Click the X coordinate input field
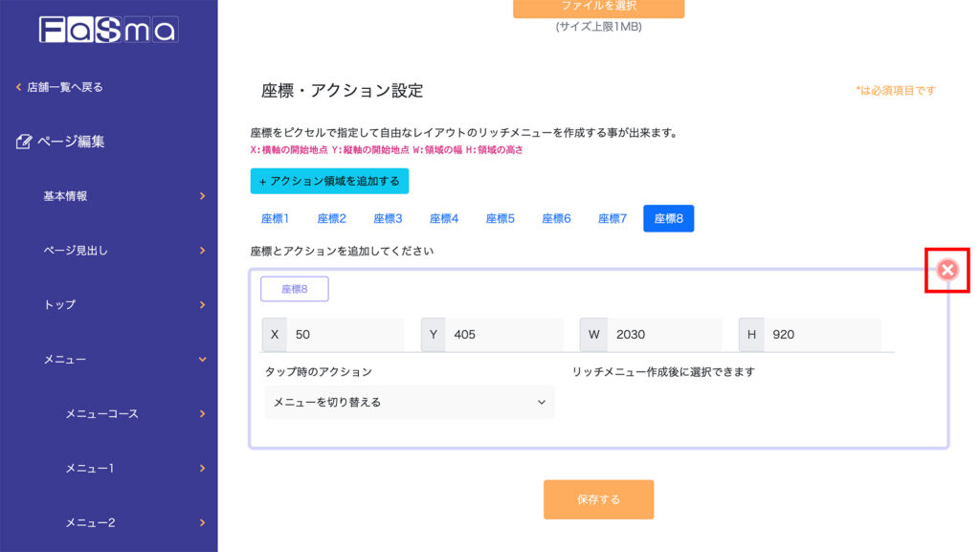The height and width of the screenshot is (552, 980). (x=345, y=335)
